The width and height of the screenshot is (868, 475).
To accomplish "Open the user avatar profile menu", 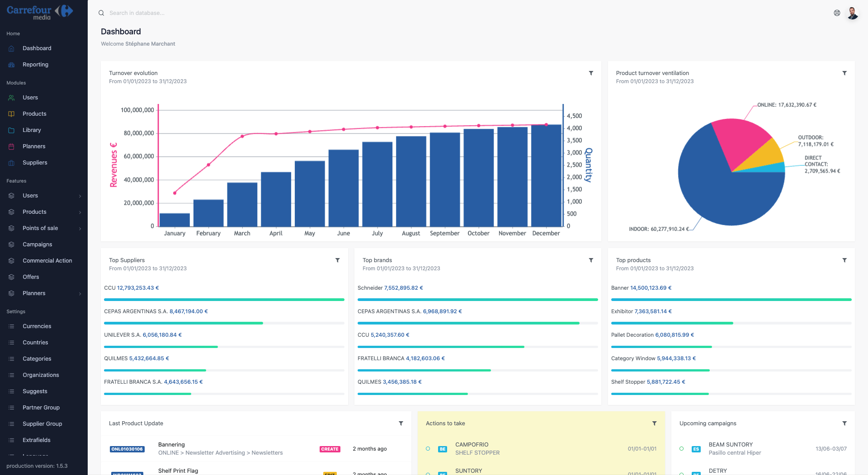I will coord(853,13).
